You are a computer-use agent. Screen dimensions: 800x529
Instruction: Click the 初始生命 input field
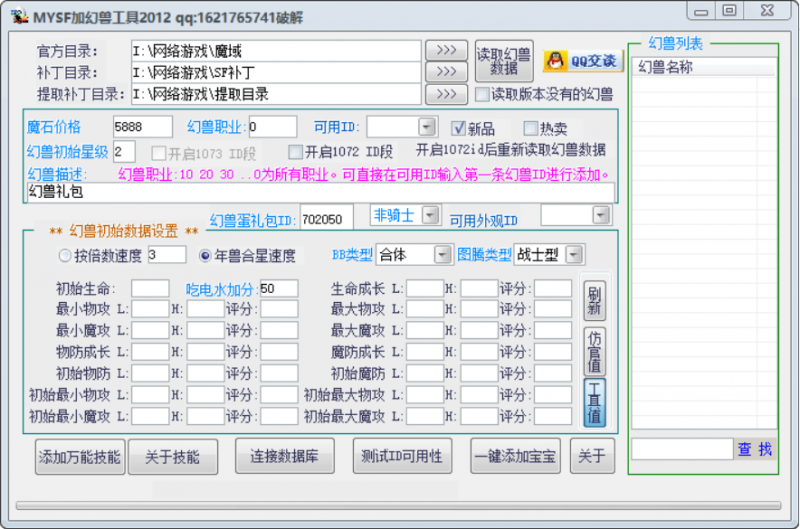(x=150, y=288)
